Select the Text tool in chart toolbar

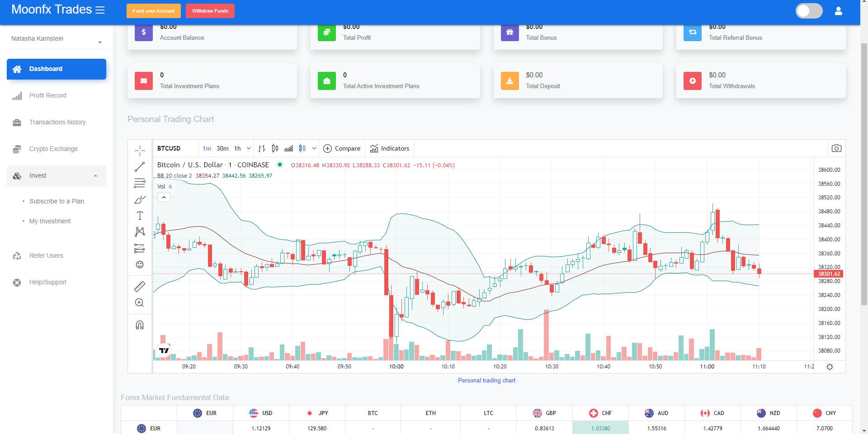(140, 216)
